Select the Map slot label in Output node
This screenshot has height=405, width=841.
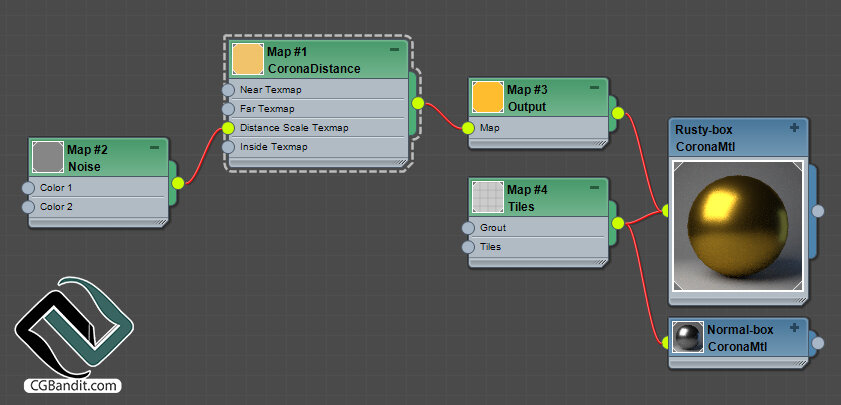click(489, 128)
